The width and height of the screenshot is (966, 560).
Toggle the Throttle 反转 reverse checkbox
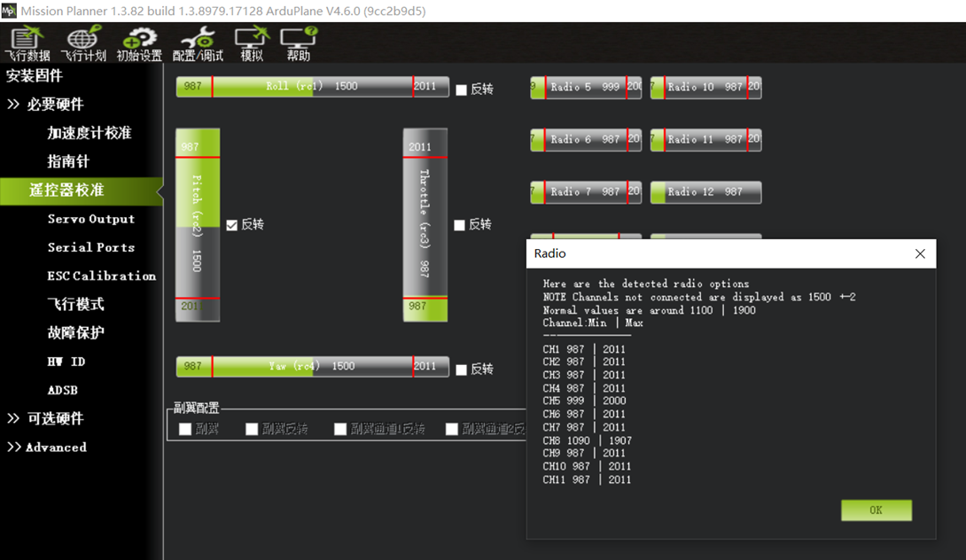click(459, 225)
